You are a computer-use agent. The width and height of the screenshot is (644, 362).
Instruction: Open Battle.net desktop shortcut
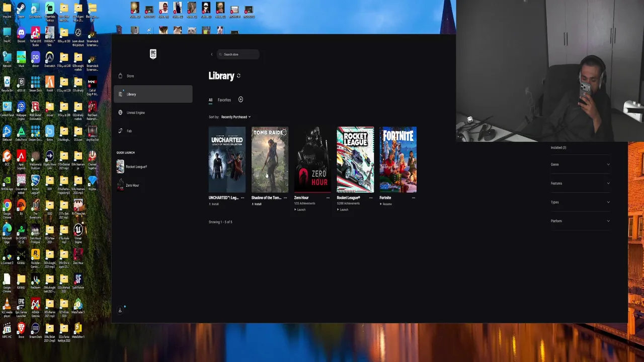[7, 133]
